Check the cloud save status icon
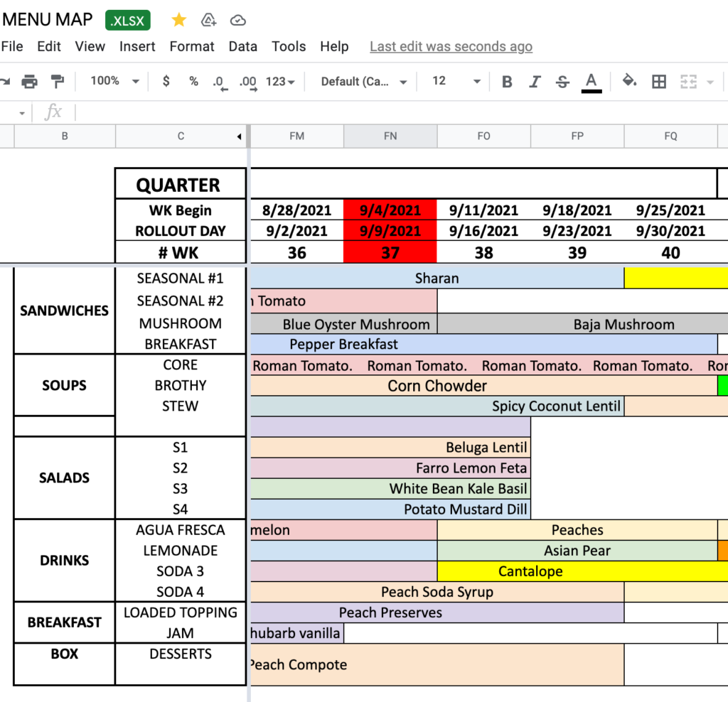The image size is (728, 702). [237, 20]
